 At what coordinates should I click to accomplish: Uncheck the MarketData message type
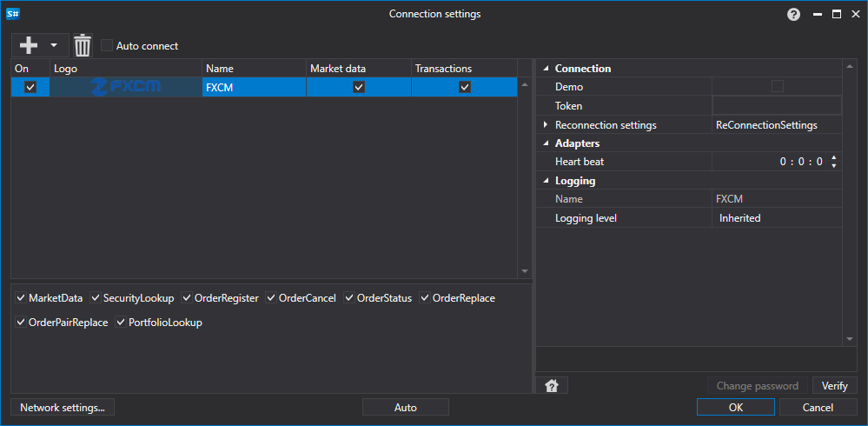(x=21, y=298)
